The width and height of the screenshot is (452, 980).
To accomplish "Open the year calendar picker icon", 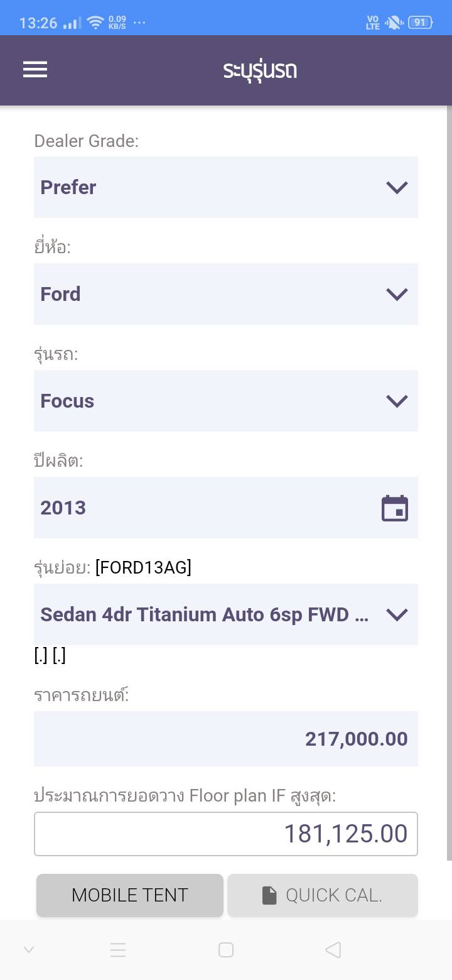I will coord(395,508).
